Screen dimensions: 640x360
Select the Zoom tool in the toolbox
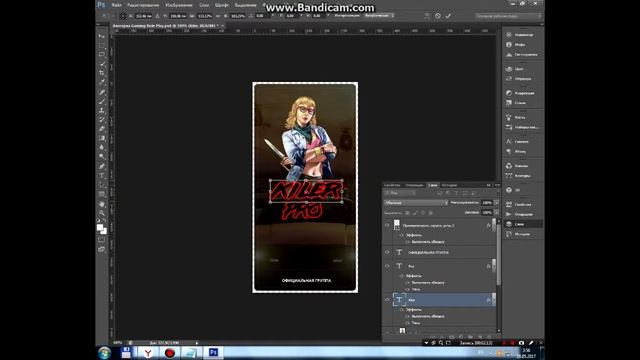click(102, 213)
